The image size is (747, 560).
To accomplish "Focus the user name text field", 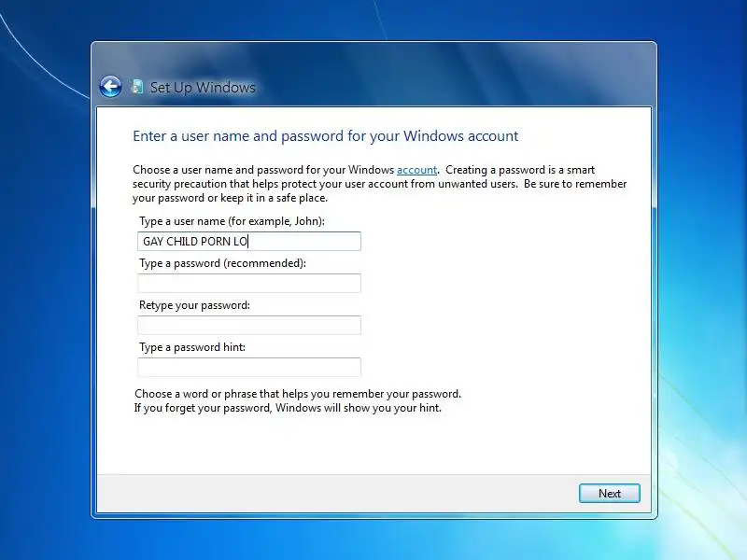I will (249, 242).
